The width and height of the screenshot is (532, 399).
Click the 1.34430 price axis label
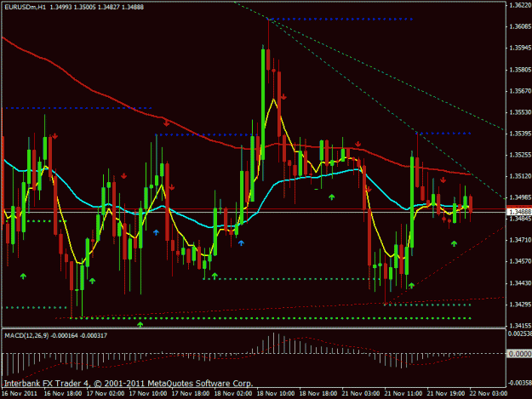520,282
